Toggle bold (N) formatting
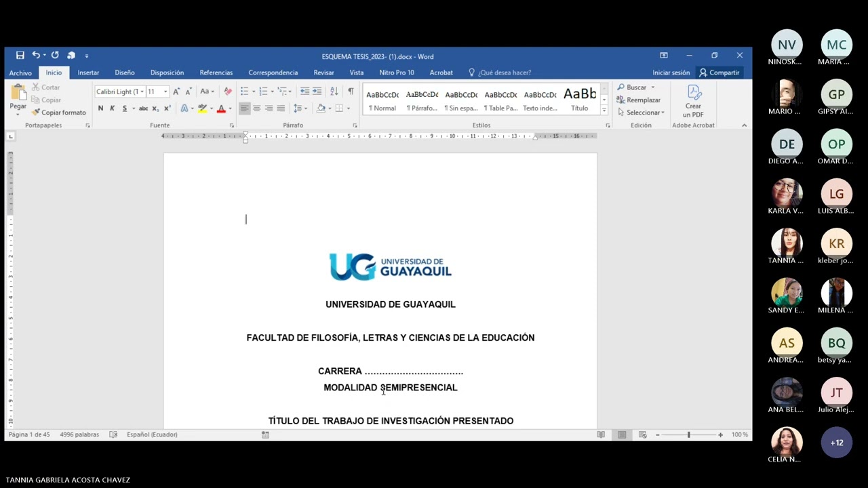The image size is (868, 488). pyautogui.click(x=100, y=108)
